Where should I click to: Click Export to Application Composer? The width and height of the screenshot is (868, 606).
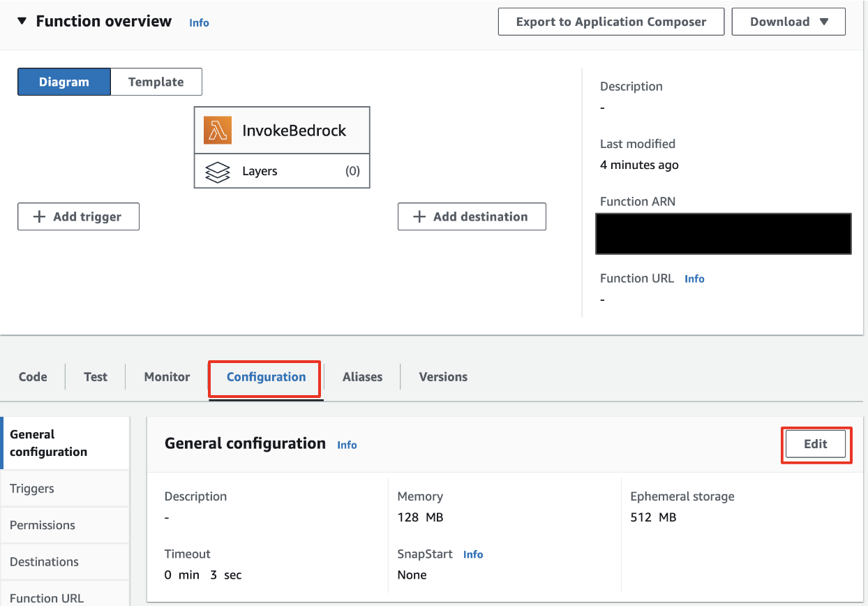611,21
